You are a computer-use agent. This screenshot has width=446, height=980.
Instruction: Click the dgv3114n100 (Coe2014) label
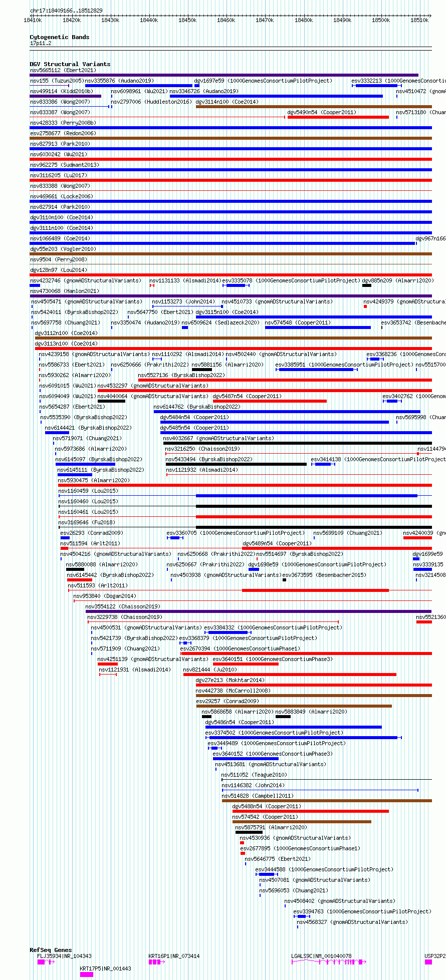coord(227,102)
